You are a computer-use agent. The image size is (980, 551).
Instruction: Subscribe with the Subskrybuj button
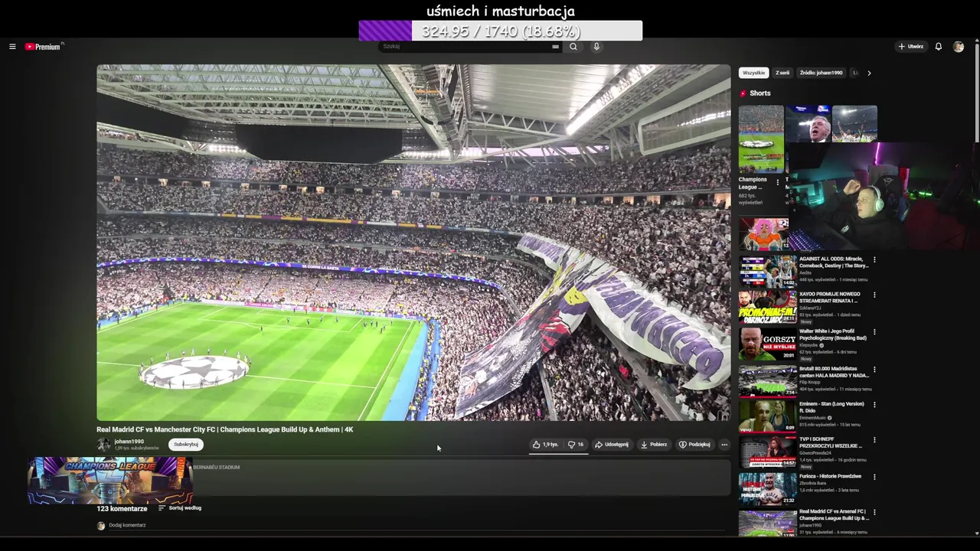tap(186, 445)
